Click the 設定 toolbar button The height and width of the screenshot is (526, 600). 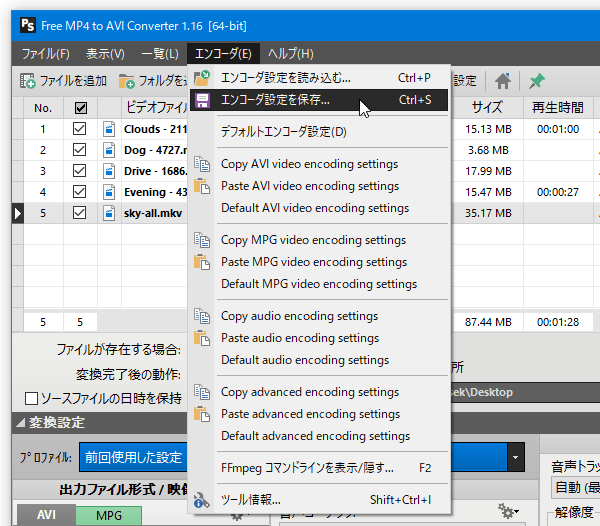(x=465, y=81)
